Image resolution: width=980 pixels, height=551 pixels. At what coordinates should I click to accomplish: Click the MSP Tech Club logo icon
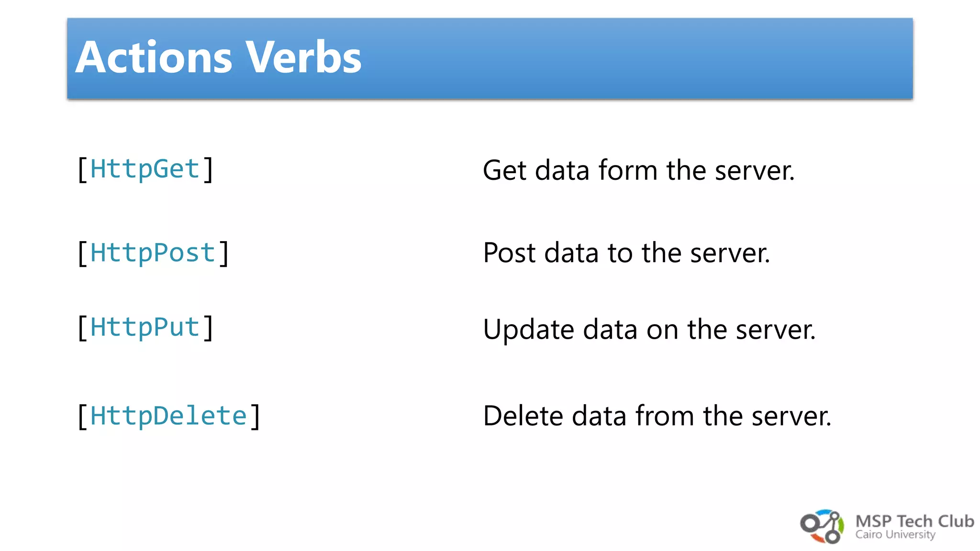click(822, 527)
